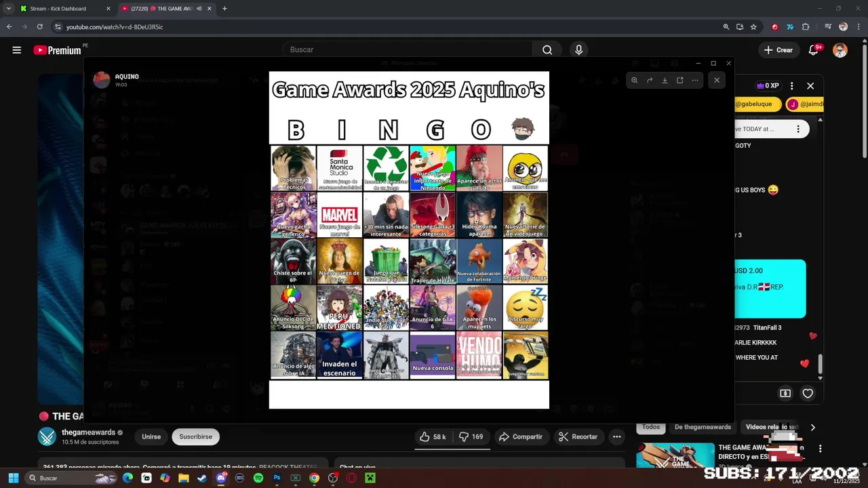Viewport: 868px width, 488px height.
Task: Open YouTube account avatar menu
Action: (840, 50)
